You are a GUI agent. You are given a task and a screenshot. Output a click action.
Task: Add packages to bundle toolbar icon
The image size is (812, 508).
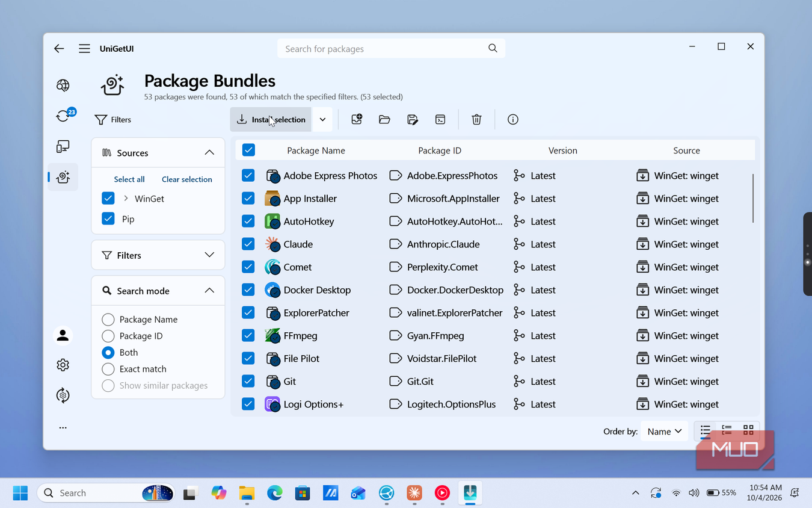point(357,119)
